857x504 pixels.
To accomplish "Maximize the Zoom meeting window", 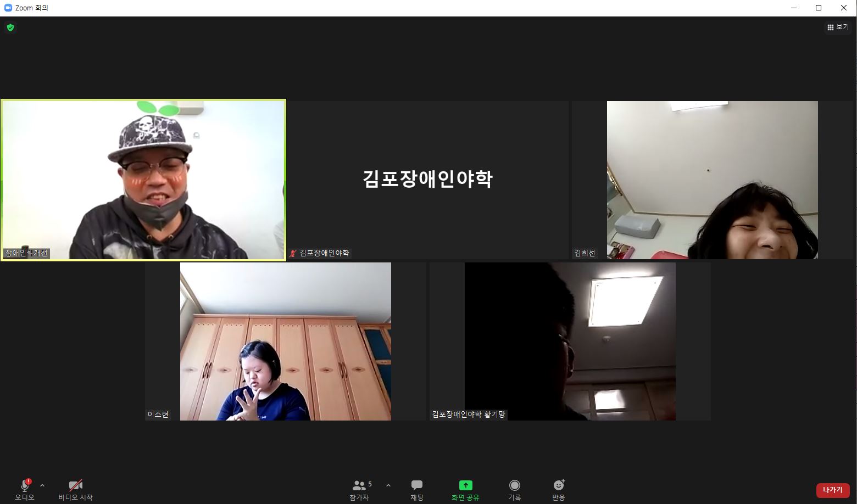I will pyautogui.click(x=819, y=8).
